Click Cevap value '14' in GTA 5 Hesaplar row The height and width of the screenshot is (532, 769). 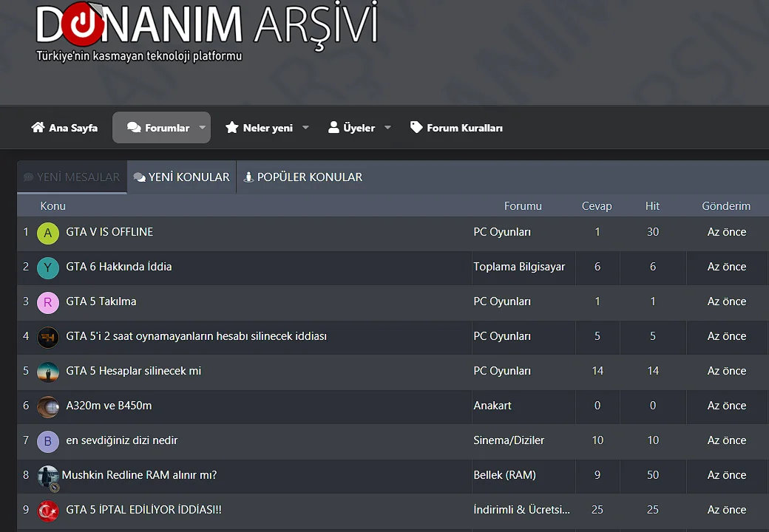pyautogui.click(x=597, y=371)
